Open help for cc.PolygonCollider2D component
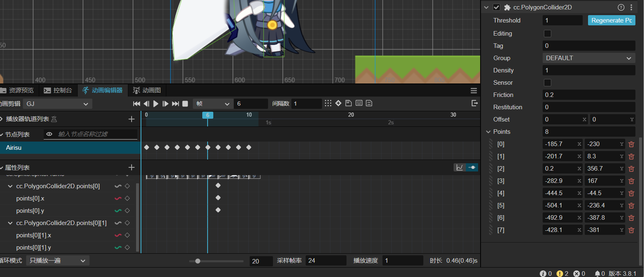 click(x=621, y=7)
